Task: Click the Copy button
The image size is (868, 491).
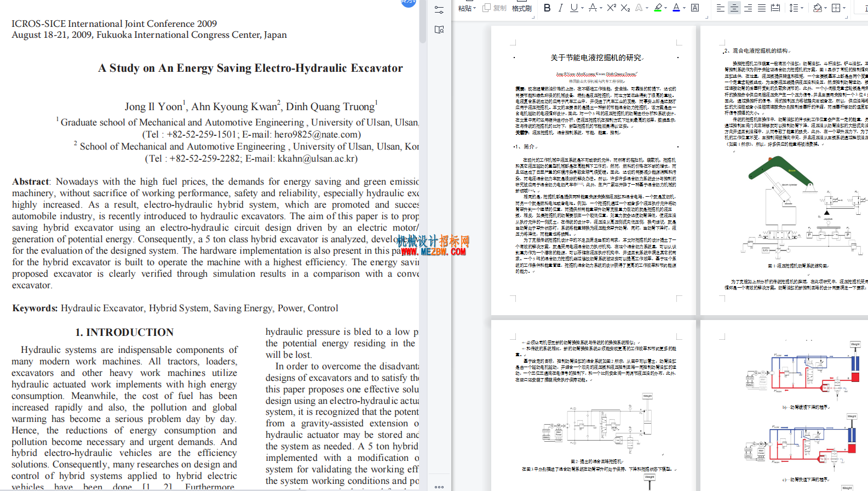Action: pyautogui.click(x=495, y=8)
